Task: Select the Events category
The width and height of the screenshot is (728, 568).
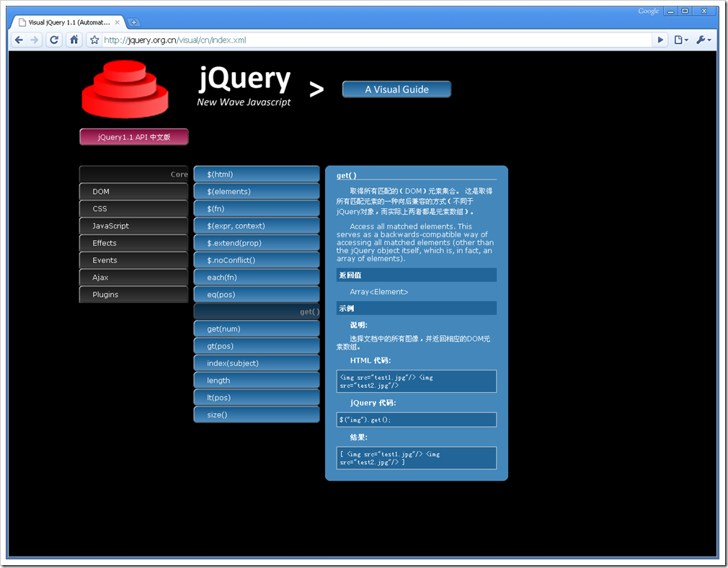Action: point(134,260)
